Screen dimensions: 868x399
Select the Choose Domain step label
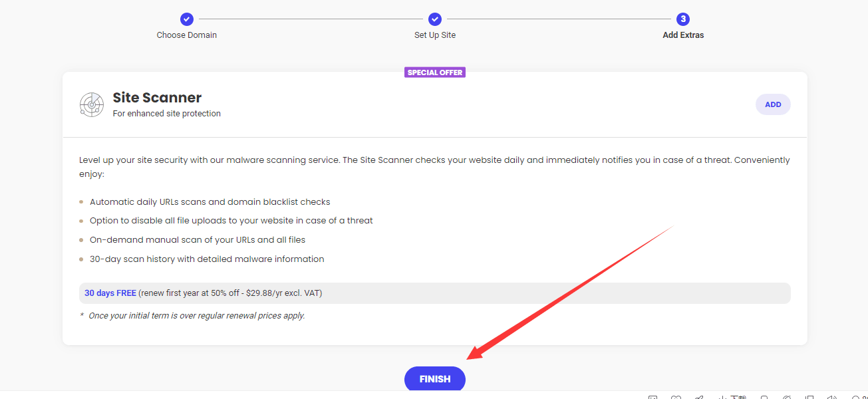(186, 35)
